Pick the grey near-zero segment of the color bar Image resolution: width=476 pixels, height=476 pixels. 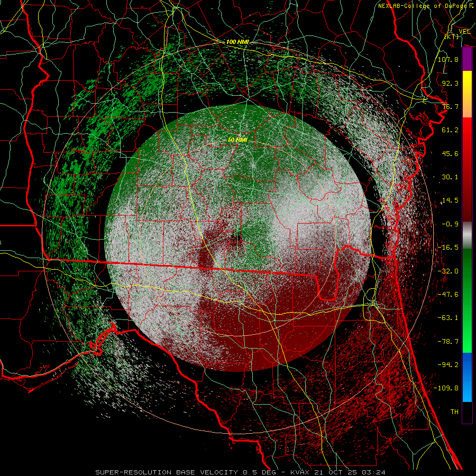(467, 235)
